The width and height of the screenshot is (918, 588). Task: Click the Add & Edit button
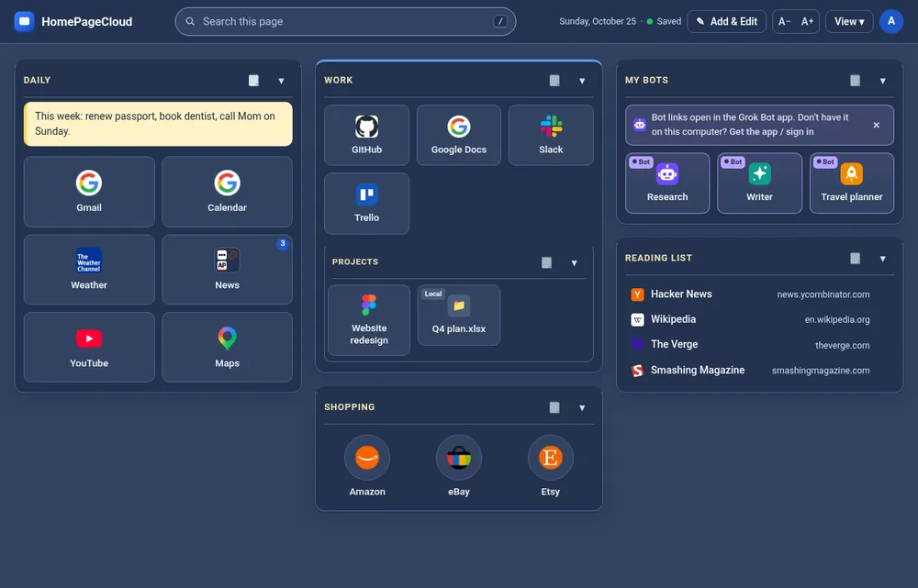[x=726, y=22]
